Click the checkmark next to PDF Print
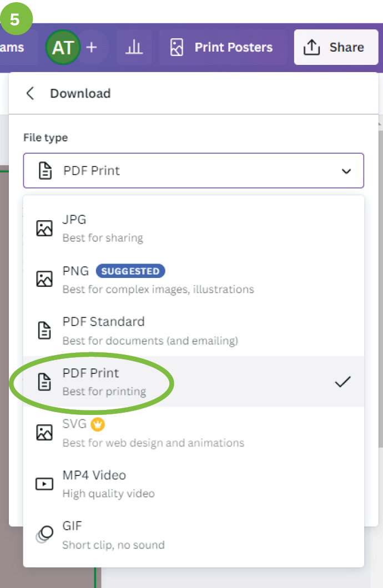The image size is (383, 588). [x=342, y=382]
